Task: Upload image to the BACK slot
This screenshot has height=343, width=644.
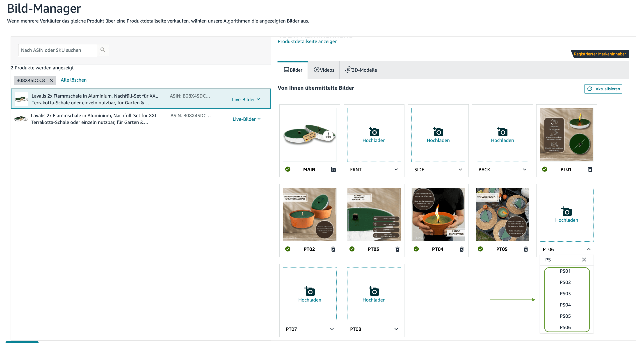Action: pyautogui.click(x=502, y=135)
